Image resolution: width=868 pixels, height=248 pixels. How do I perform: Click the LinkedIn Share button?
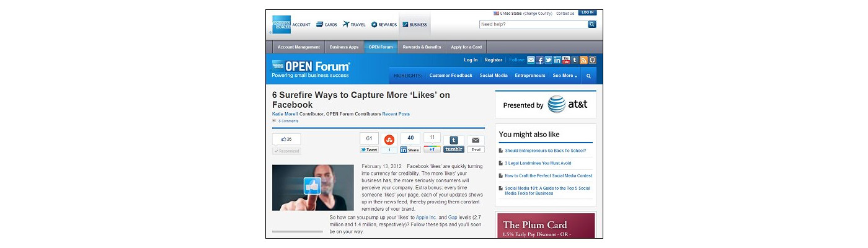point(410,149)
